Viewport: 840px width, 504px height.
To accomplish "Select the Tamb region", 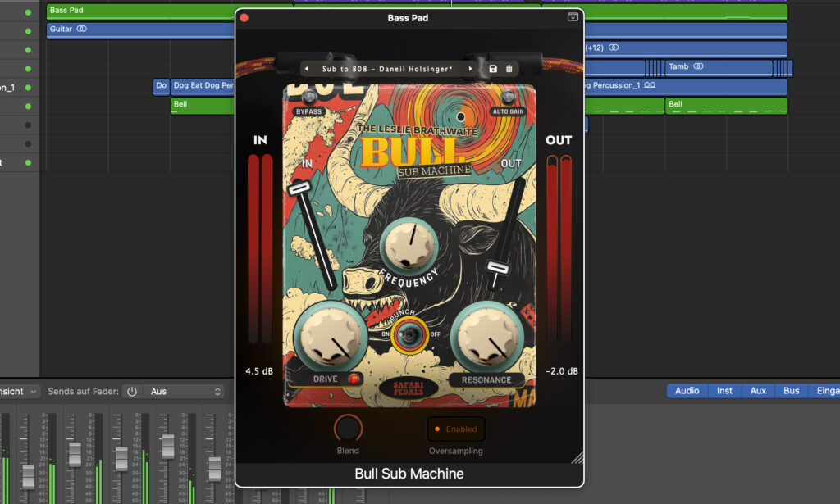I will click(x=719, y=67).
